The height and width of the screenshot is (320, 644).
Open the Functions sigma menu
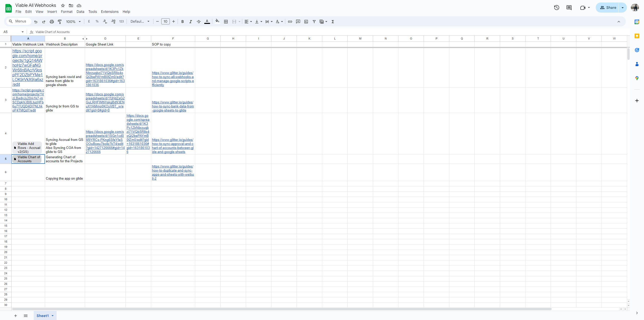click(333, 22)
